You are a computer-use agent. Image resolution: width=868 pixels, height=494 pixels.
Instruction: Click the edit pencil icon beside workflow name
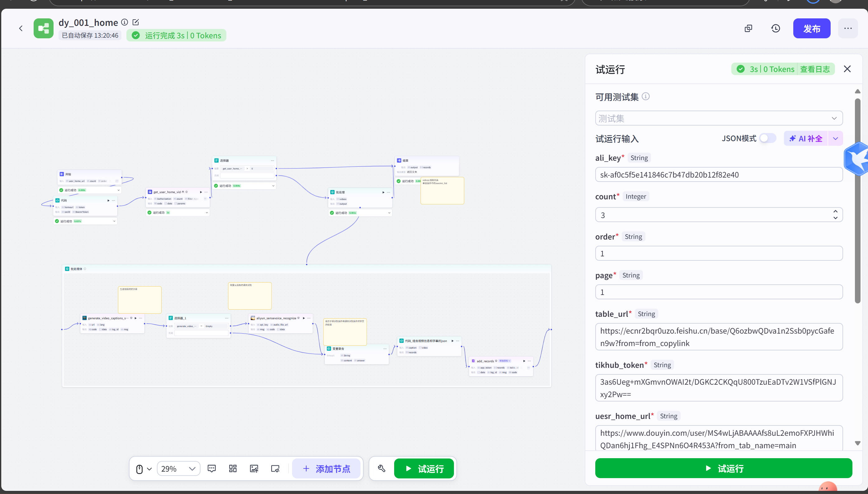tap(136, 22)
